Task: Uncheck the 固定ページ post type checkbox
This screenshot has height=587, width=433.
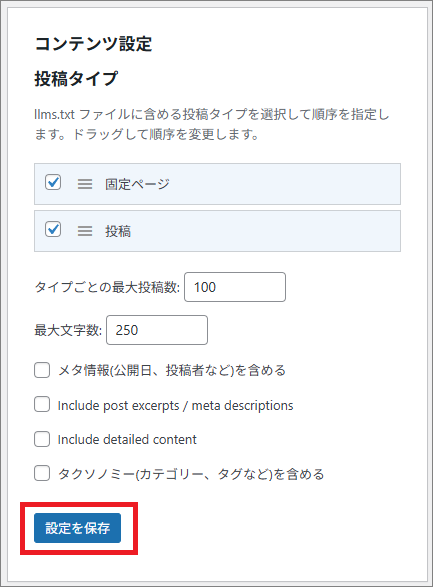Action: pyautogui.click(x=53, y=182)
